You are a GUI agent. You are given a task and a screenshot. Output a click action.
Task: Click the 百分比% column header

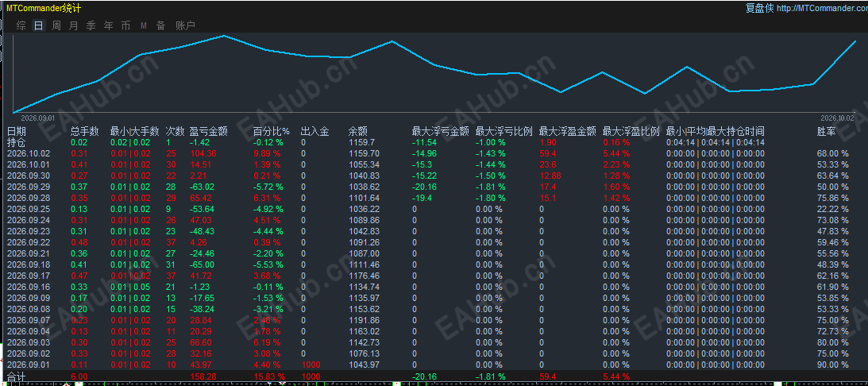click(x=272, y=131)
